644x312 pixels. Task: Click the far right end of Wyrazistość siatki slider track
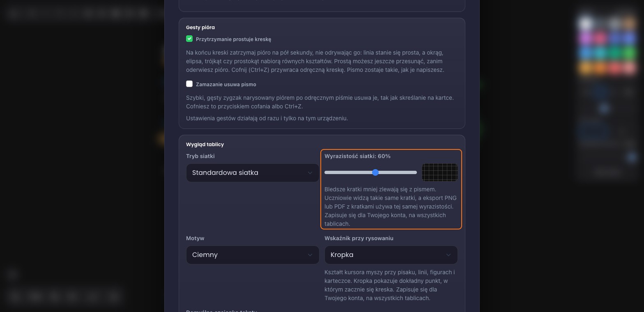pos(416,172)
